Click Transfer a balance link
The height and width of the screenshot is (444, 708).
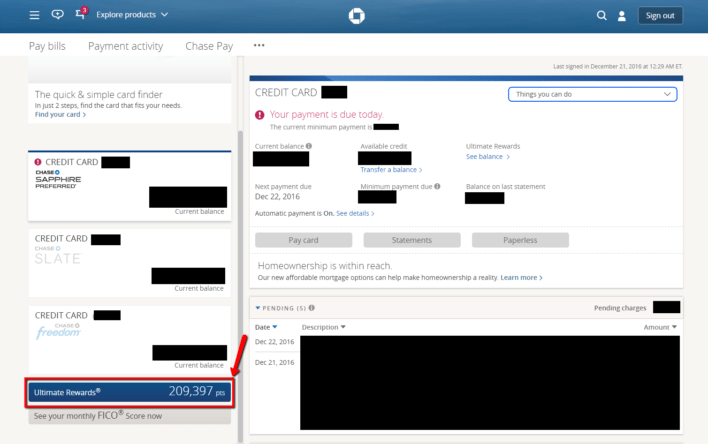click(391, 170)
